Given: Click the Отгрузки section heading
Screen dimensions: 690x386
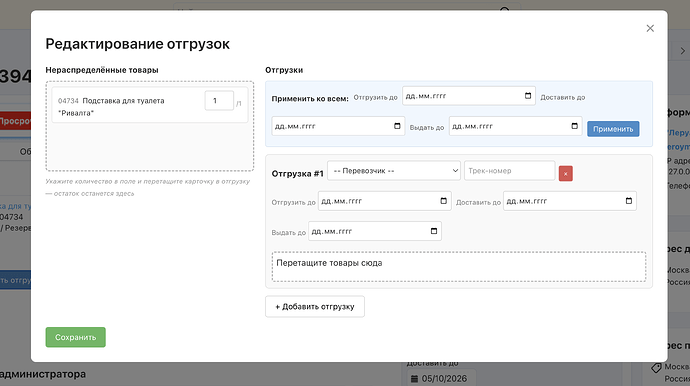Looking at the screenshot, I should tap(284, 70).
